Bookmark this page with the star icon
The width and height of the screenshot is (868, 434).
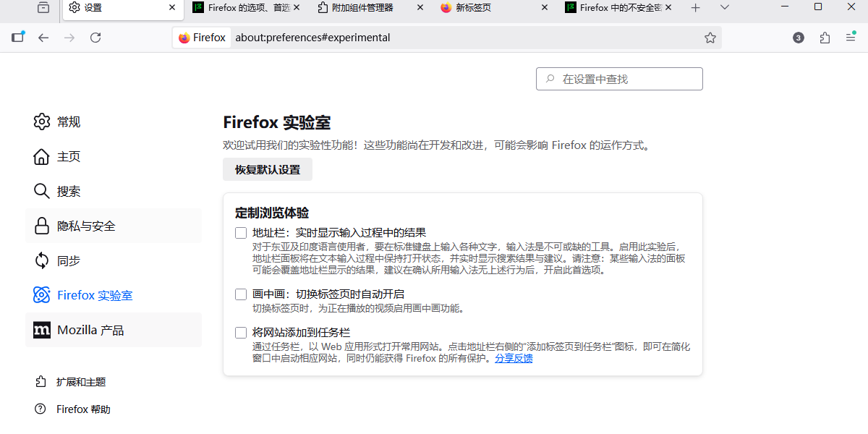point(710,38)
